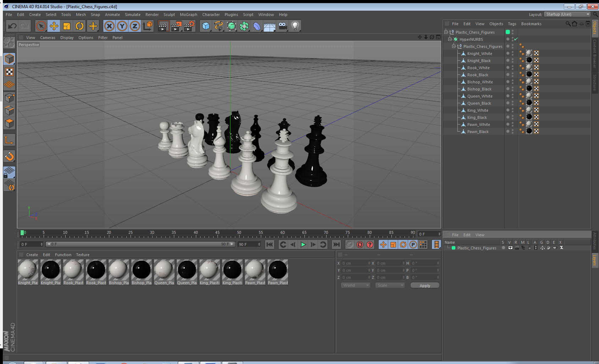Collapse the HyperNURBS tree node
599x364 pixels.
[x=450, y=39]
